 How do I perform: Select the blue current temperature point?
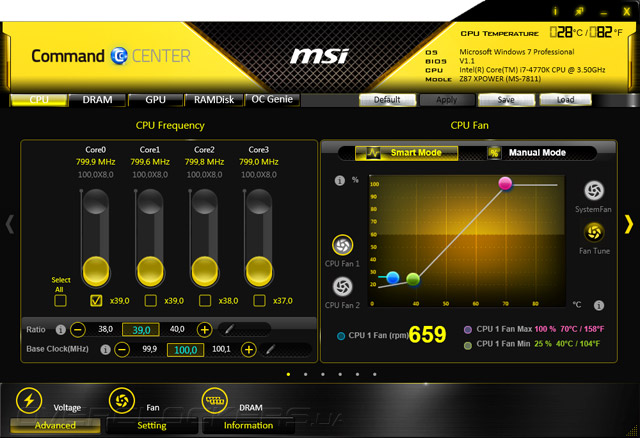pos(393,278)
